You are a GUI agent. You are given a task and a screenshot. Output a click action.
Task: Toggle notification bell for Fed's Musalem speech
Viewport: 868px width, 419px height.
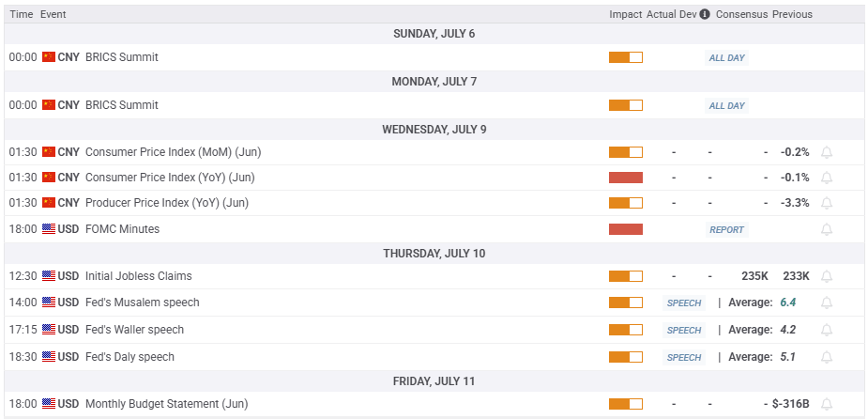(827, 303)
